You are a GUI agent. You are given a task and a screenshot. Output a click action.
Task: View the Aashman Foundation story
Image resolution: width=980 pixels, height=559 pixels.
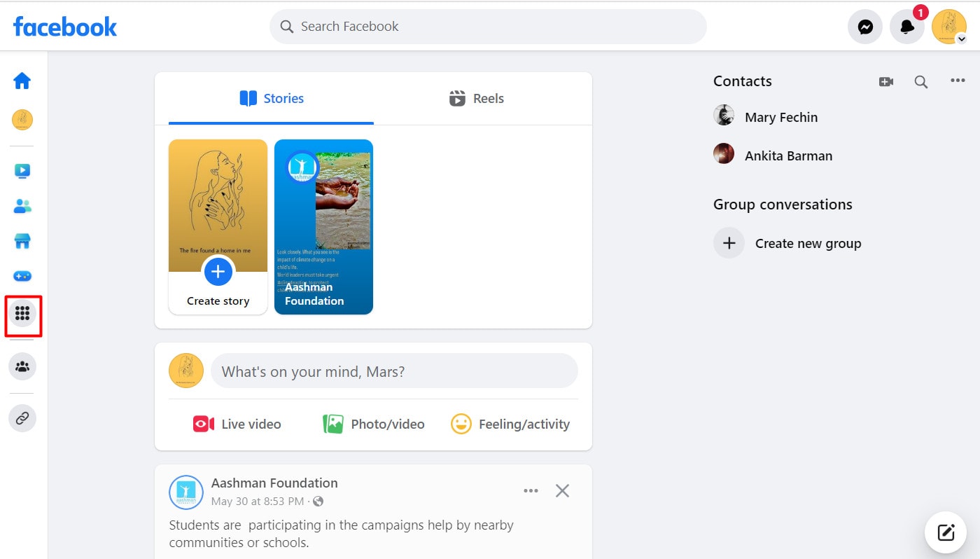coord(323,227)
